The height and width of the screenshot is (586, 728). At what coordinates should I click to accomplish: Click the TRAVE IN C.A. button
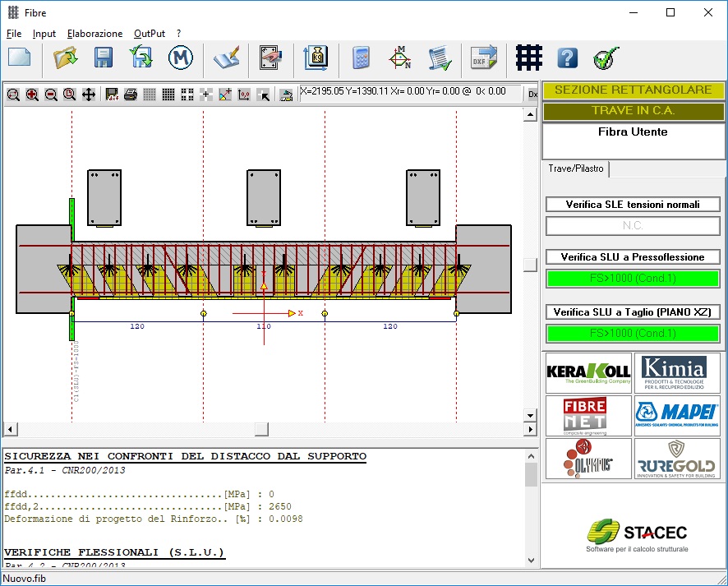point(633,110)
